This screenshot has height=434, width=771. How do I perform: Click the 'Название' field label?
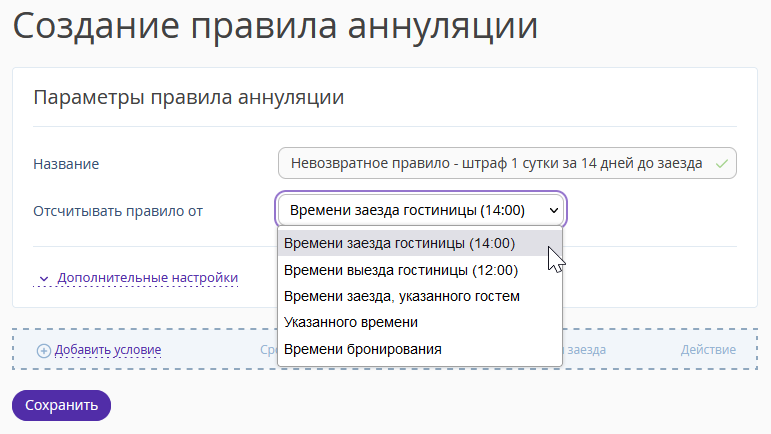[66, 164]
